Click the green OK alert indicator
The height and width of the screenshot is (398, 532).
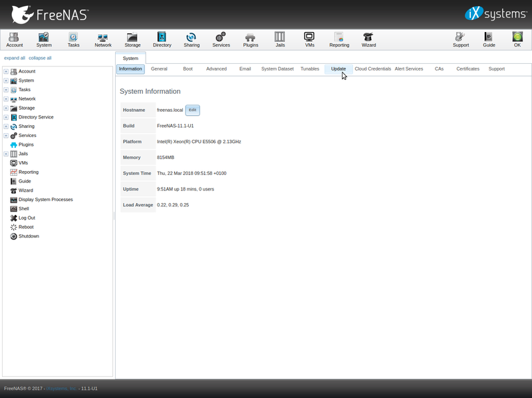tap(517, 40)
